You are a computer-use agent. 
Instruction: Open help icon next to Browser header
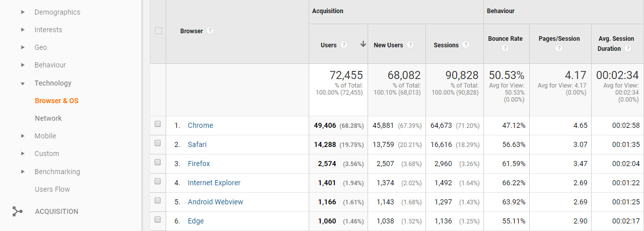click(210, 31)
